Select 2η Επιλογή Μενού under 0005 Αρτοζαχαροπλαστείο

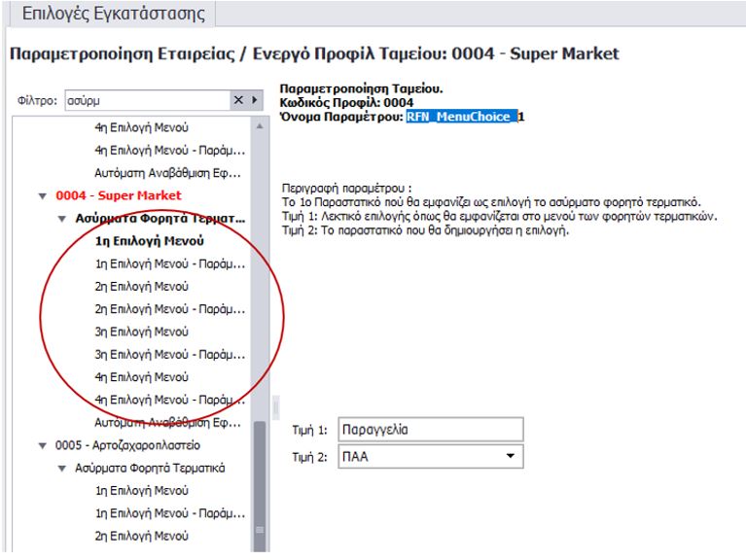coord(141,536)
